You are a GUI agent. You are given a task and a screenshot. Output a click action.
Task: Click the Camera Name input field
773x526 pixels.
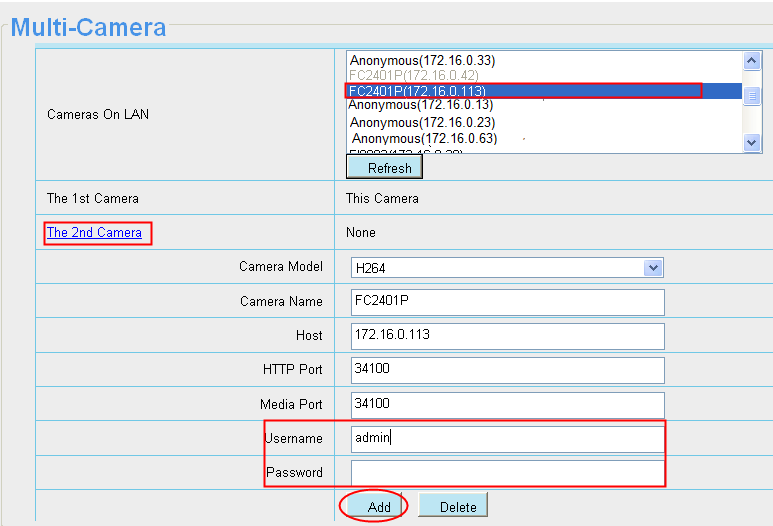[507, 302]
